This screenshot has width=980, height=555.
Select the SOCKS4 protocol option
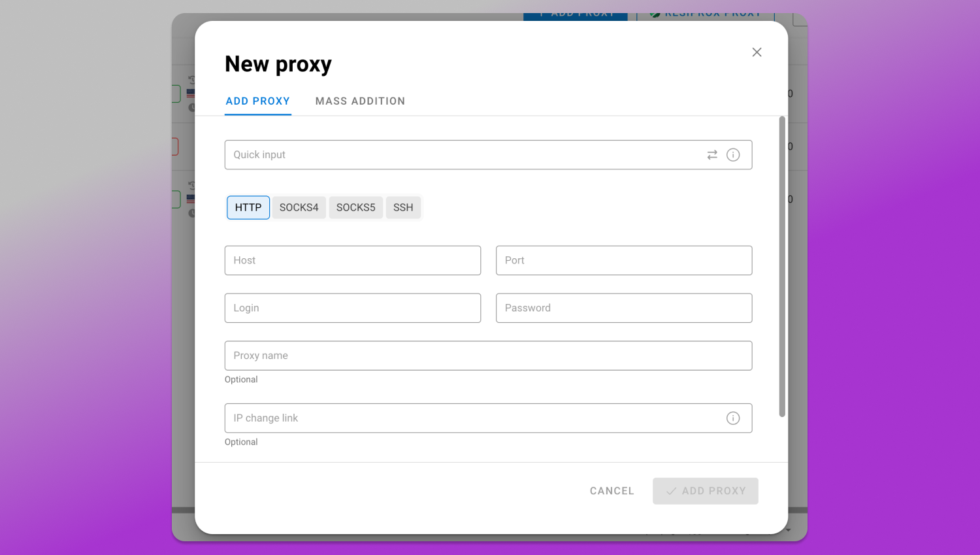pos(299,208)
